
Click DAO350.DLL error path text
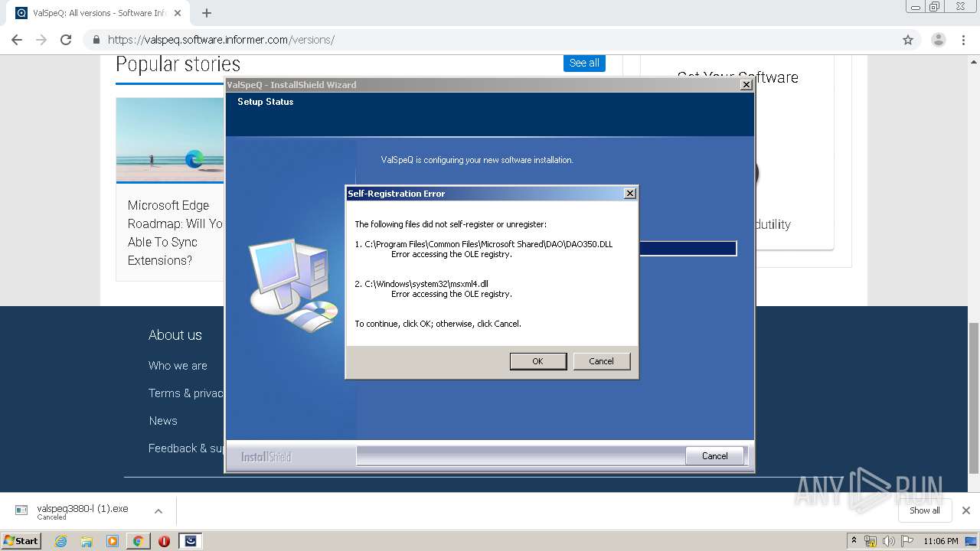(488, 245)
